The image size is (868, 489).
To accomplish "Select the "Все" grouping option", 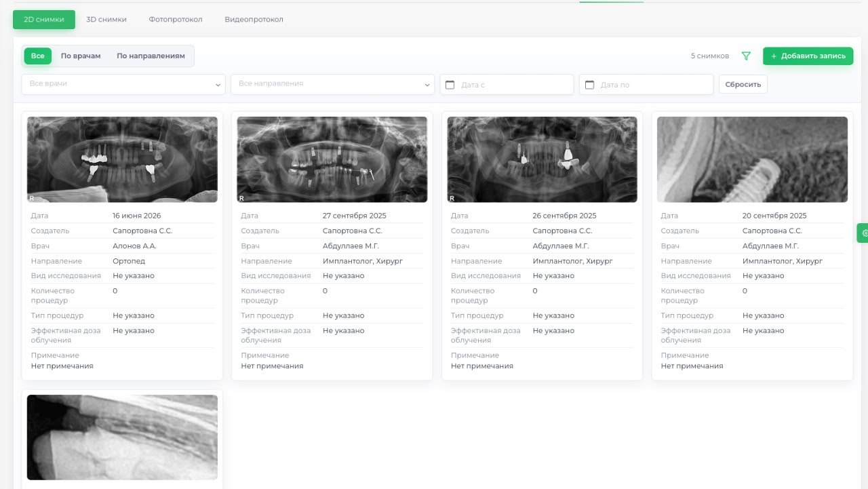I will [x=38, y=56].
